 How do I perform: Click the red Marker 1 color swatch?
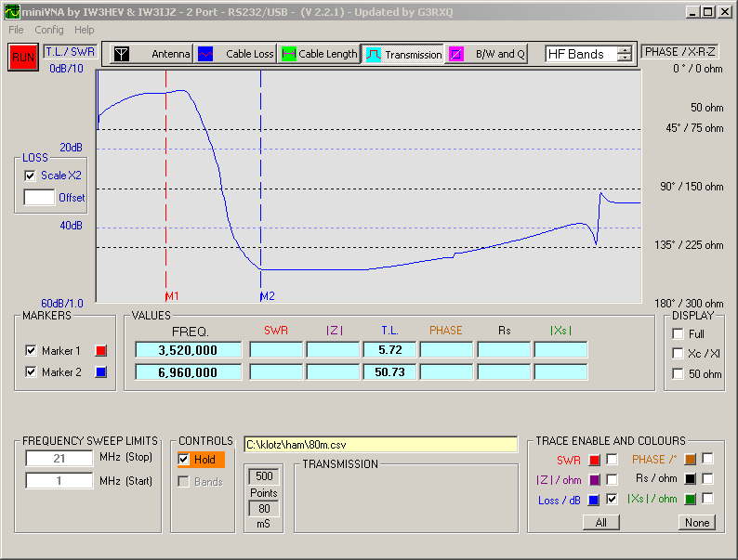click(100, 351)
